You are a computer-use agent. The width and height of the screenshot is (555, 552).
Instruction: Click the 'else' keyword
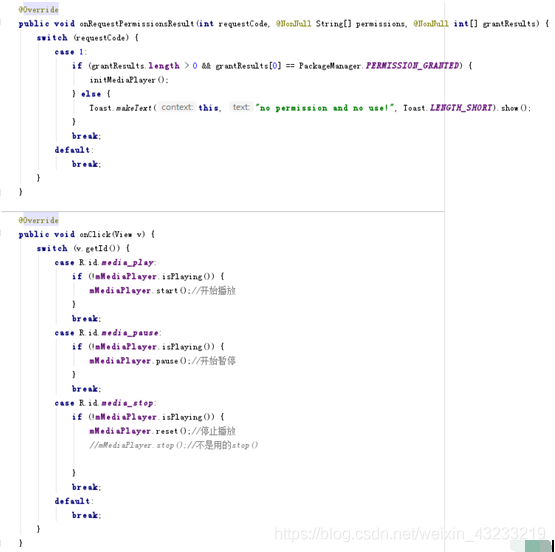[91, 94]
